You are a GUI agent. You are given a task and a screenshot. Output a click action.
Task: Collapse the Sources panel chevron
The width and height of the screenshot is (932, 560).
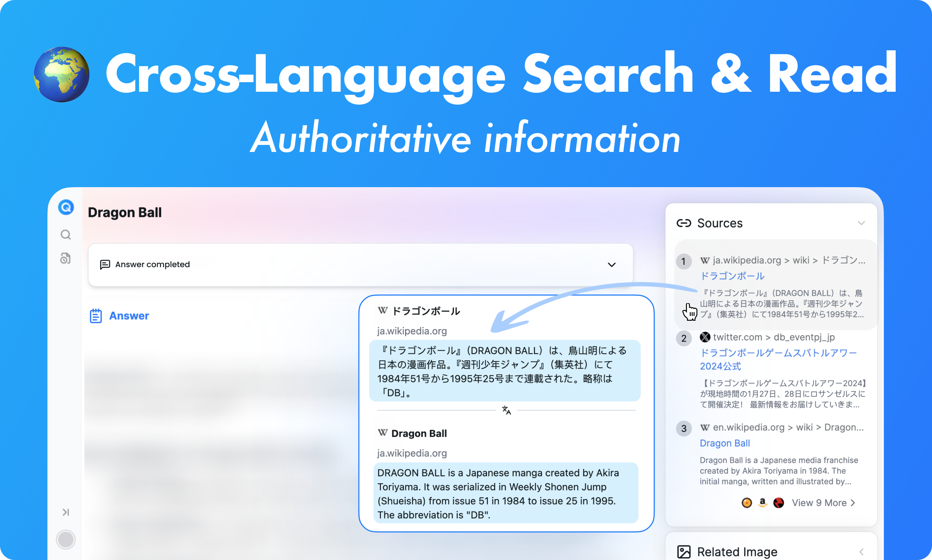point(862,223)
